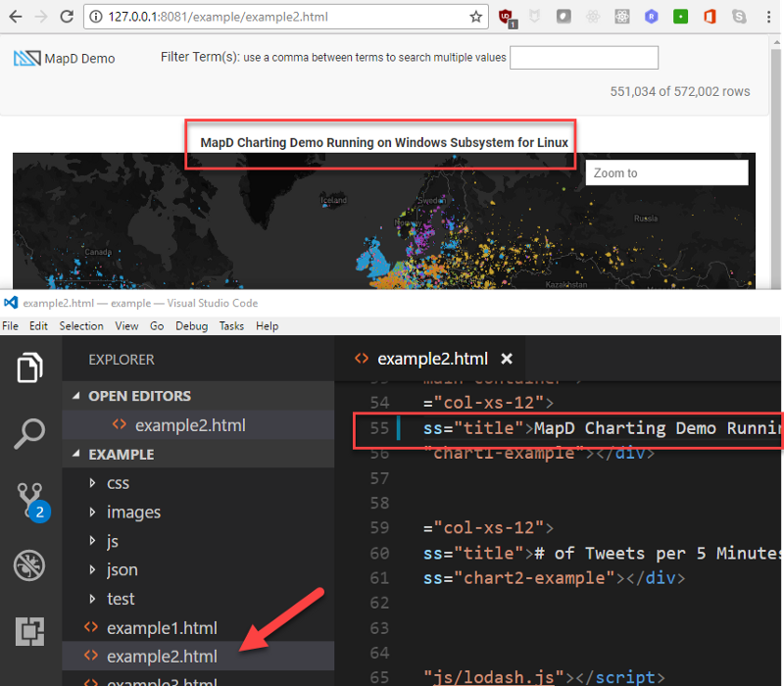Click the grey shield extension icon
784x686 pixels.
[534, 17]
